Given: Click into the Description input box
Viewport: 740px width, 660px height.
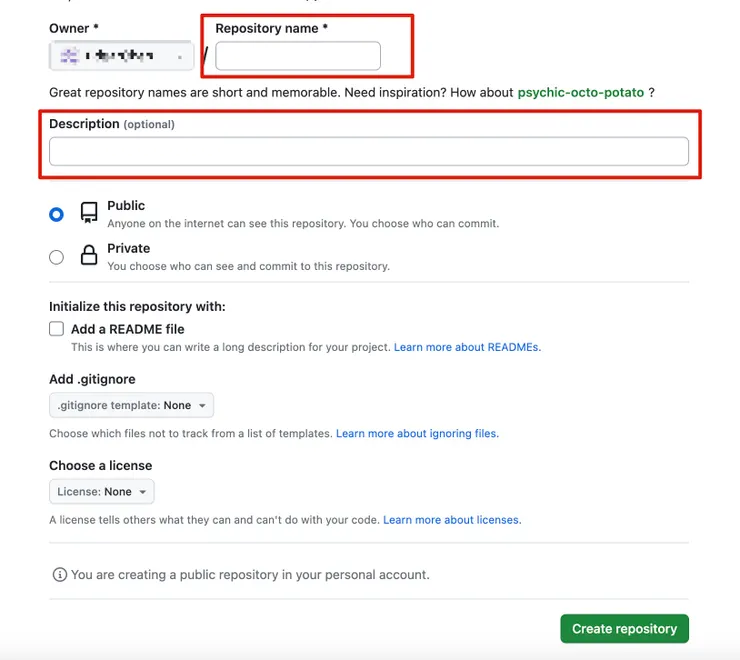Looking at the screenshot, I should pyautogui.click(x=369, y=151).
